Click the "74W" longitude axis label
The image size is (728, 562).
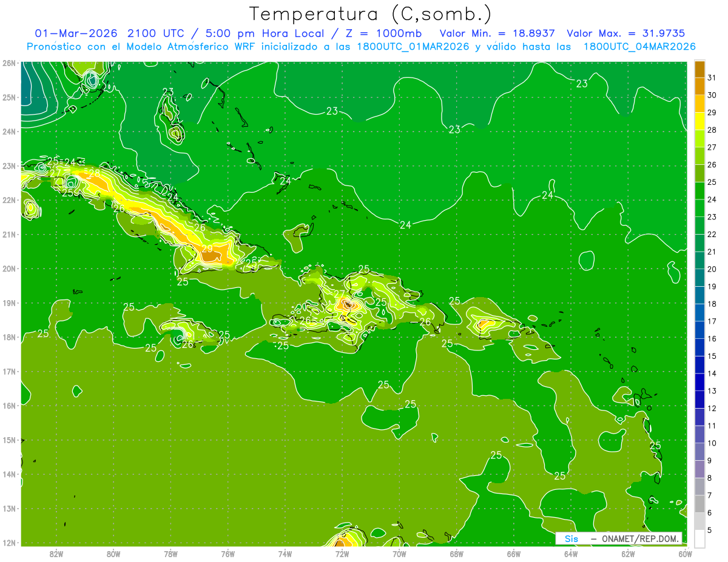285,553
